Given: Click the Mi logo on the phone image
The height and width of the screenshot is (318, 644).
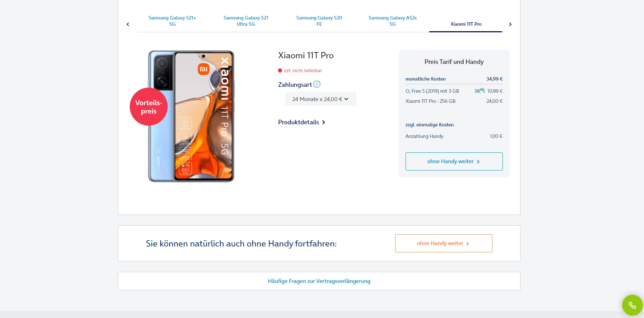Looking at the screenshot, I should 204,69.
